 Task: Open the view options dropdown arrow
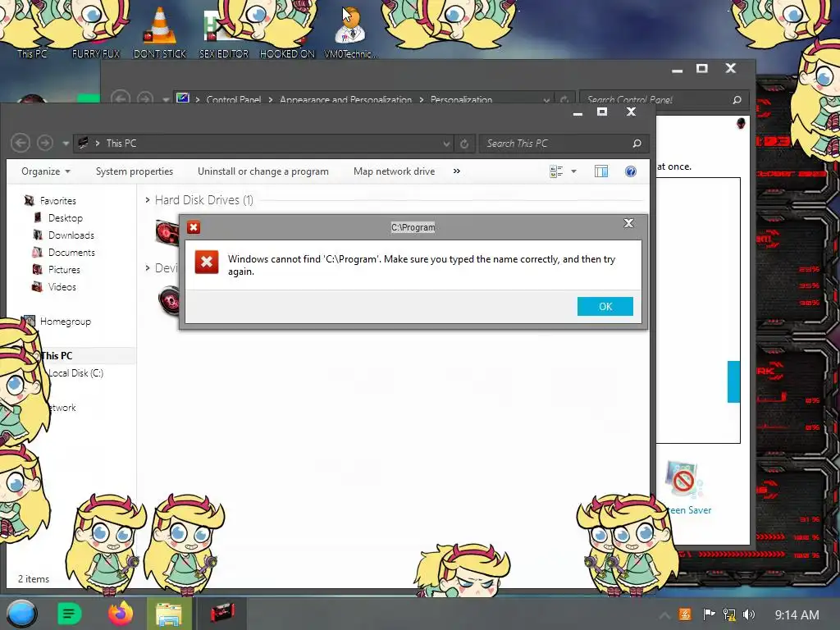[573, 171]
